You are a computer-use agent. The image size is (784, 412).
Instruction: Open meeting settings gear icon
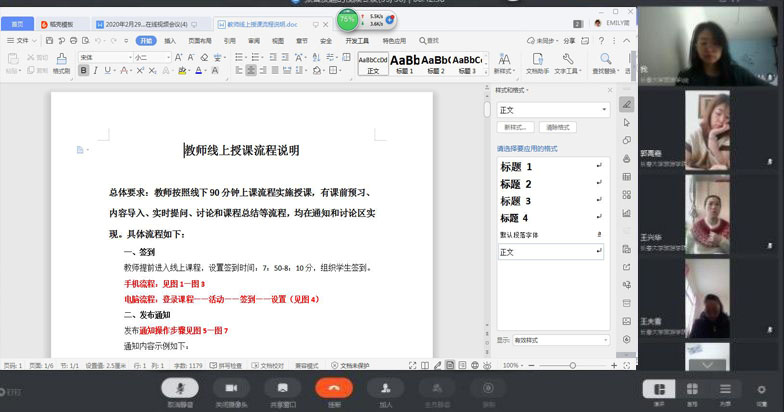point(762,389)
